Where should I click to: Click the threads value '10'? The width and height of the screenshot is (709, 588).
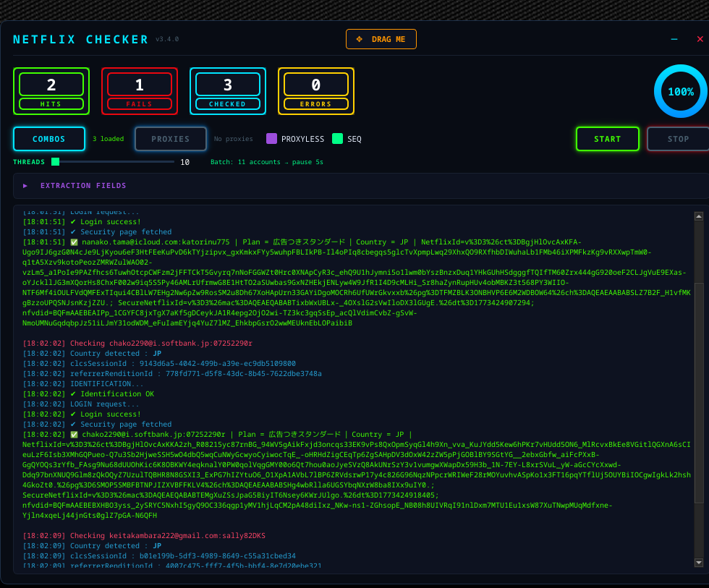[185, 162]
